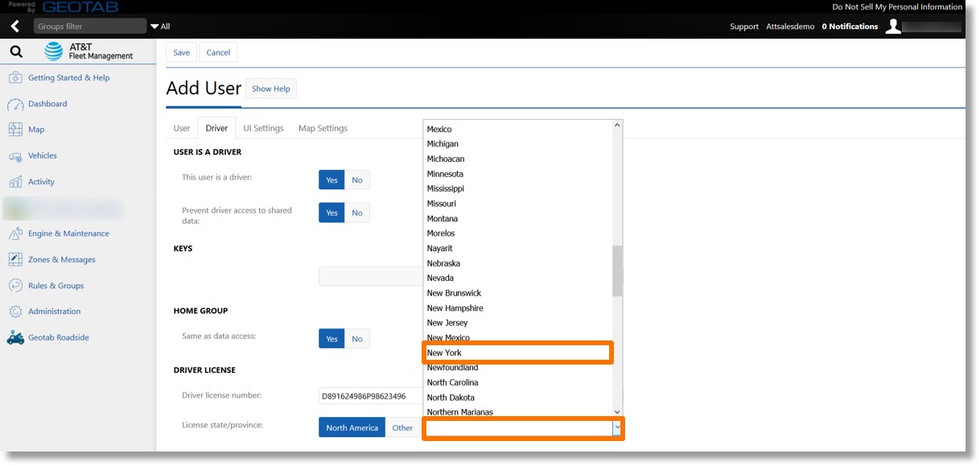Open the search magnifier icon
The image size is (980, 466).
[15, 52]
